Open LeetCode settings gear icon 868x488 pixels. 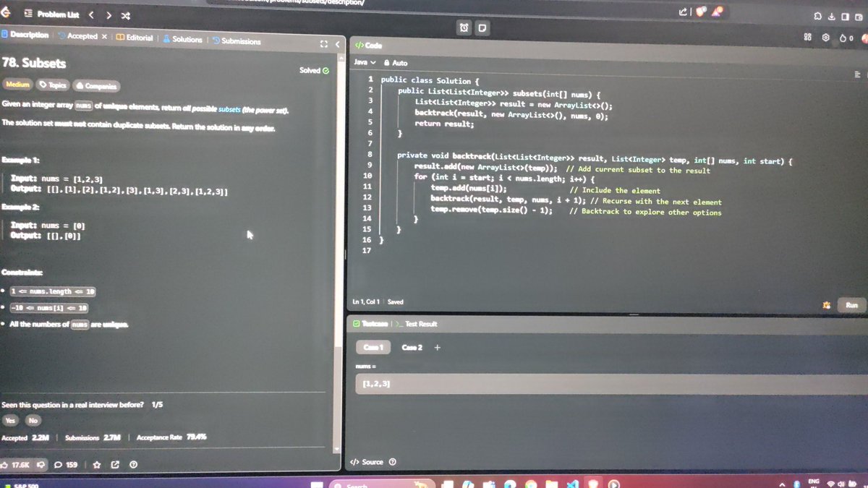coord(825,37)
